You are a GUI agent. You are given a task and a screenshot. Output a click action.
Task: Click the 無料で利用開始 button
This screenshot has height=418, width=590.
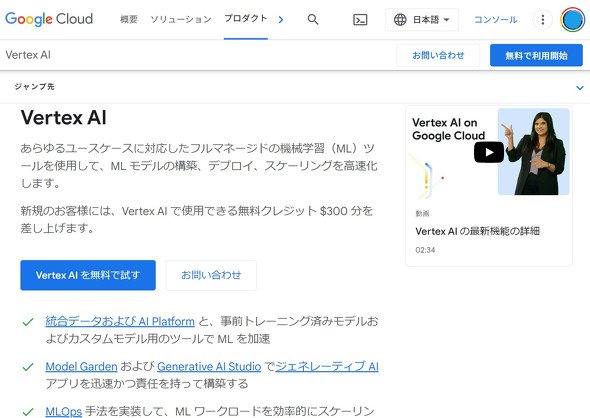(x=536, y=55)
